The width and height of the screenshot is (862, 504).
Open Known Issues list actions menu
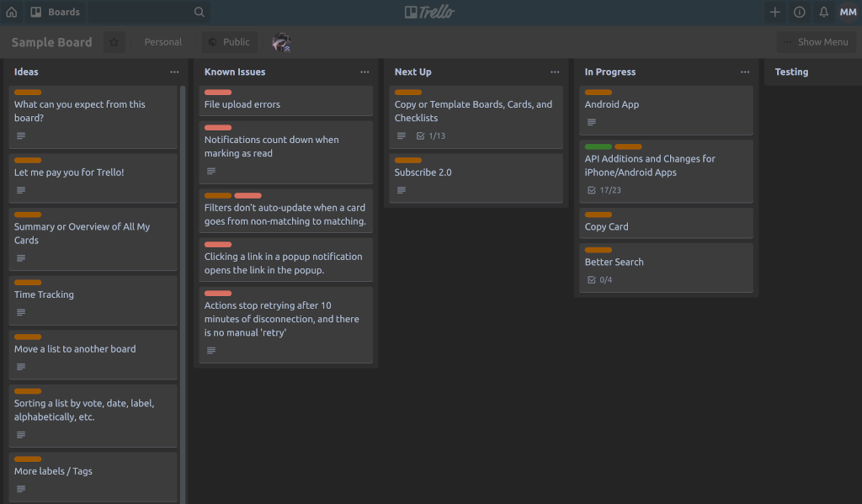[364, 72]
